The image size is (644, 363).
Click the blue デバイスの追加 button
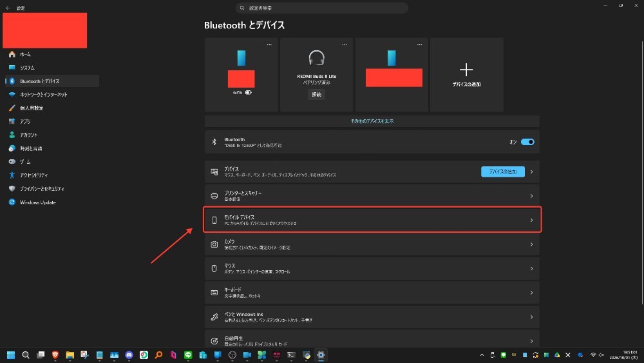503,172
